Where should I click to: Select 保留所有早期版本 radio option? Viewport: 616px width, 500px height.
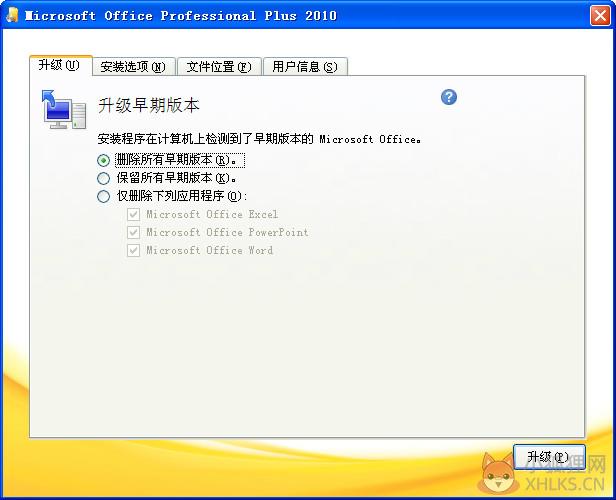(x=103, y=178)
